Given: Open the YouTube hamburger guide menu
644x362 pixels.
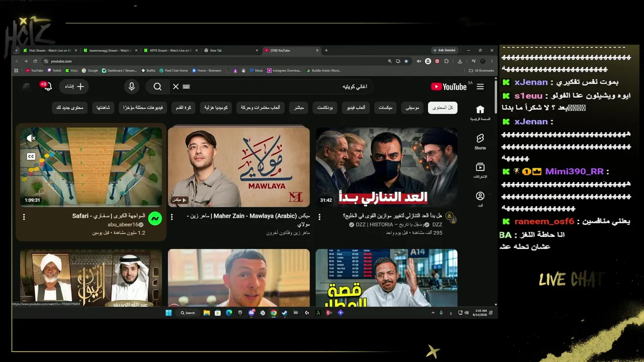Looking at the screenshot, I should pos(480,86).
